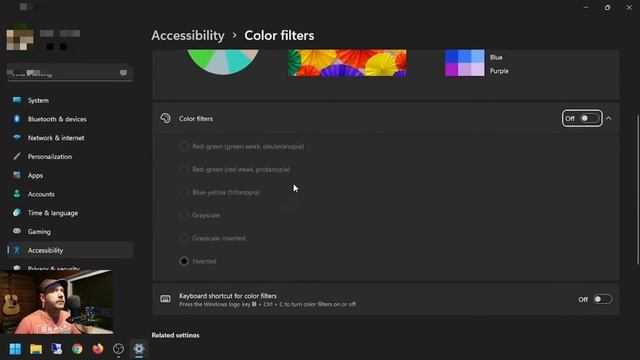Image resolution: width=640 pixels, height=360 pixels.
Task: Click the blue and purple color grid
Action: 464,63
